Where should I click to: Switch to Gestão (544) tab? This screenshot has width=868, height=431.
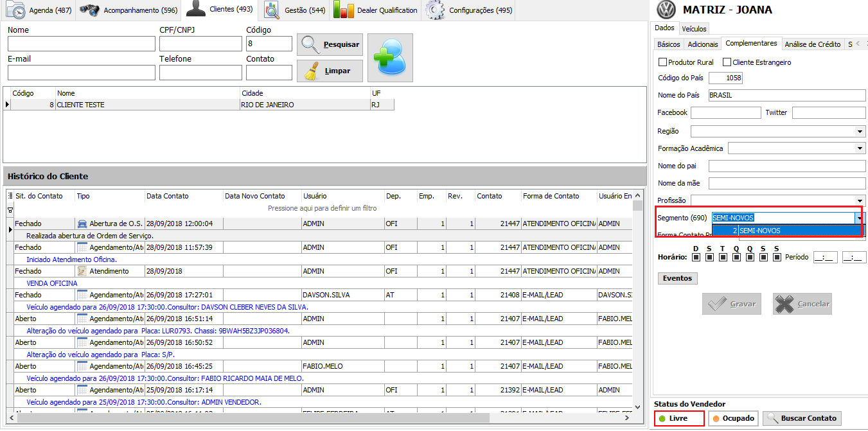point(296,10)
